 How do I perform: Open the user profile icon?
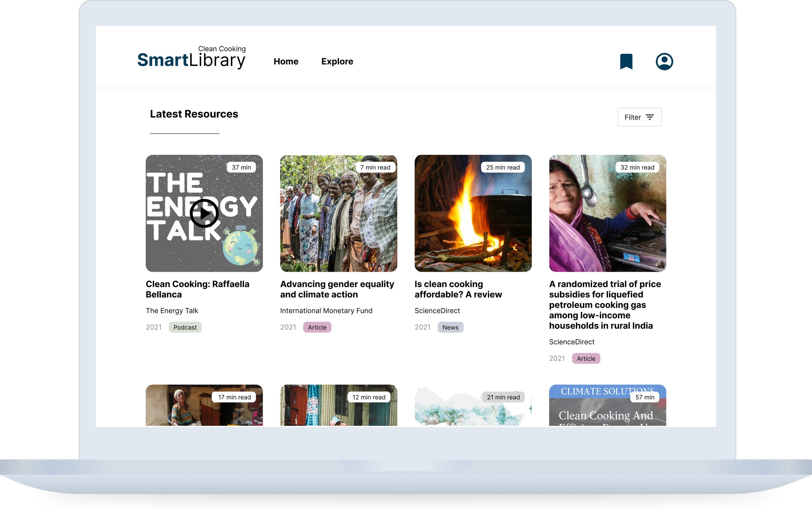[x=664, y=61]
